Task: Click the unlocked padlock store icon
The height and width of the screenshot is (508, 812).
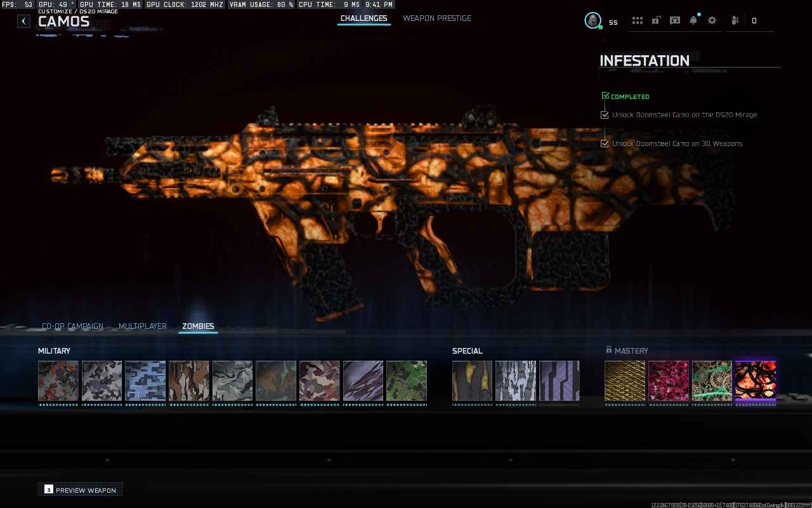Action: [655, 20]
